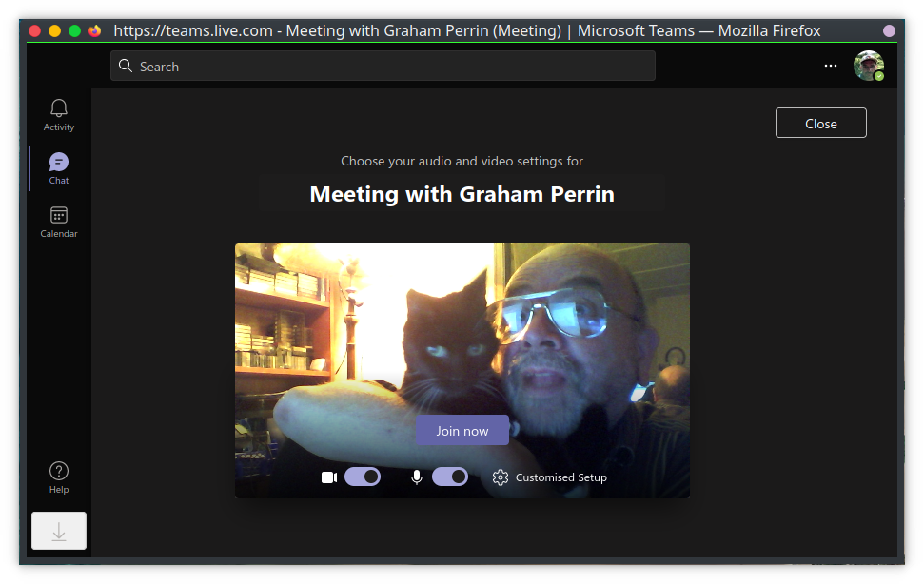
Task: Turn off the camera toggle switch
Action: [363, 477]
